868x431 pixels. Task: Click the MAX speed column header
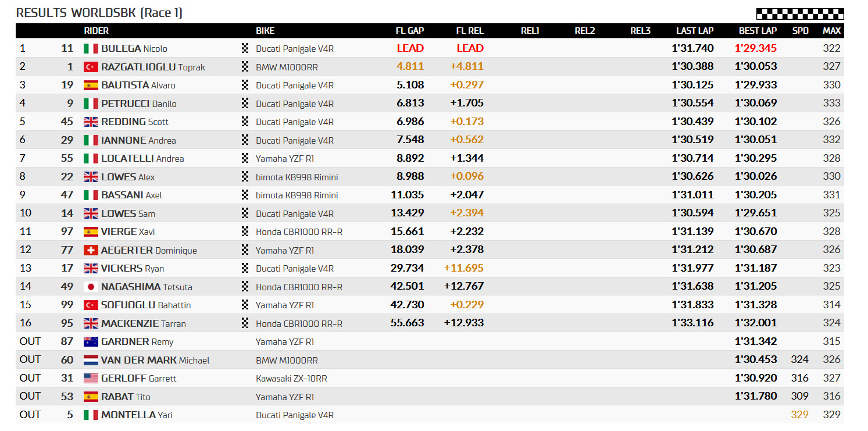(831, 31)
